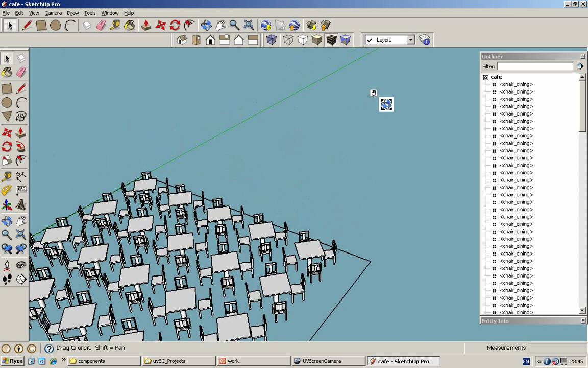
Task: Select the 3D Text tool
Action: coord(21,204)
